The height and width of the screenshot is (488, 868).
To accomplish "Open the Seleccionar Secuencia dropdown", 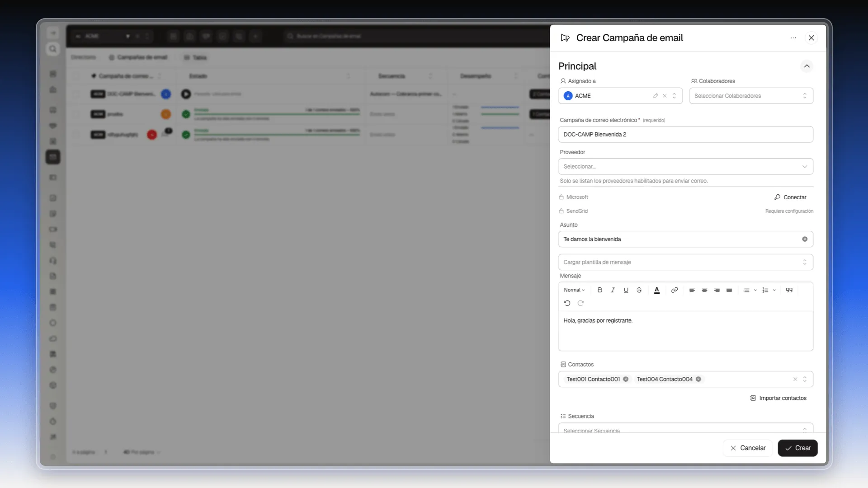I will [x=686, y=428].
